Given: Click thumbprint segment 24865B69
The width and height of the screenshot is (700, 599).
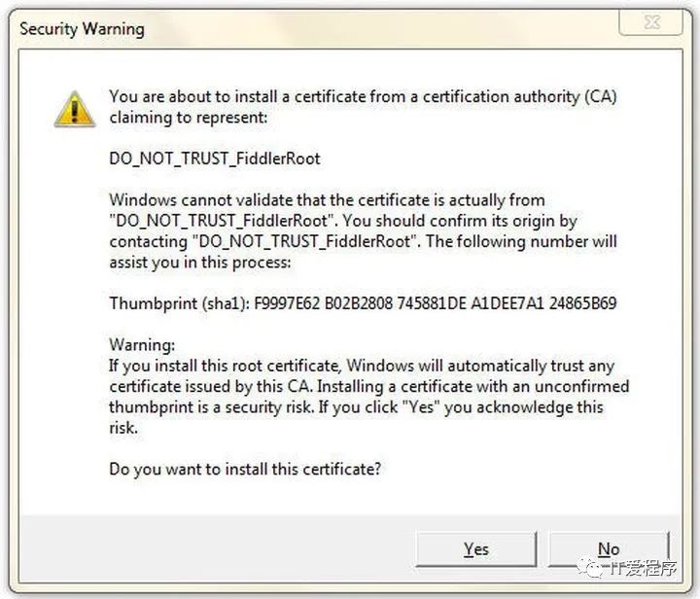Looking at the screenshot, I should 582,303.
